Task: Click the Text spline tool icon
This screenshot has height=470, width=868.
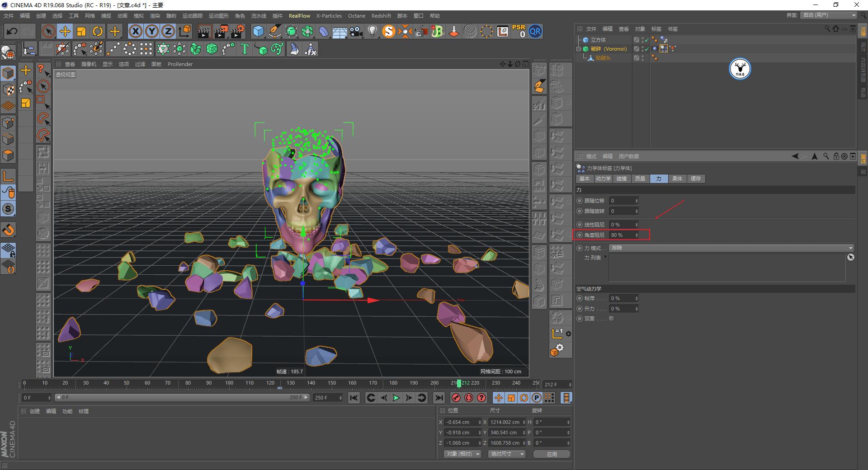Action: point(244,49)
